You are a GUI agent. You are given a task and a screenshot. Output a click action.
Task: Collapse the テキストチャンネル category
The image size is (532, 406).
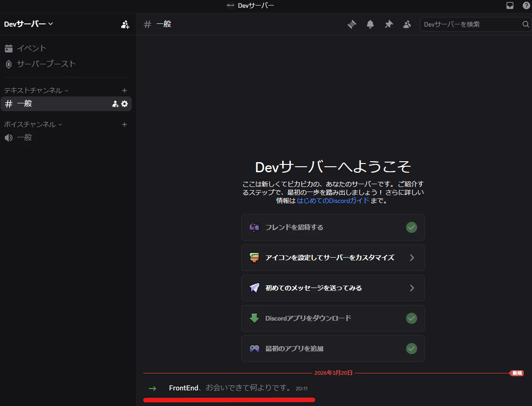coord(36,90)
